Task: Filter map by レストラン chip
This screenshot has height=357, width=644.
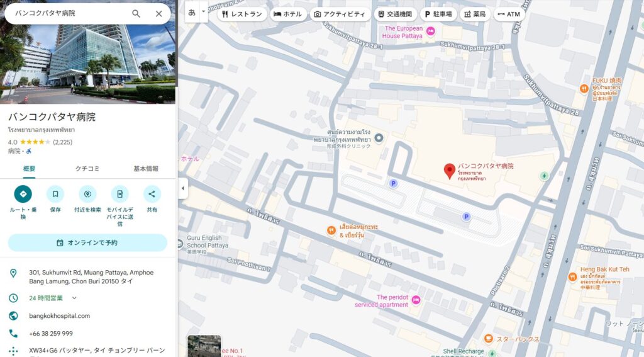Action: pyautogui.click(x=242, y=14)
